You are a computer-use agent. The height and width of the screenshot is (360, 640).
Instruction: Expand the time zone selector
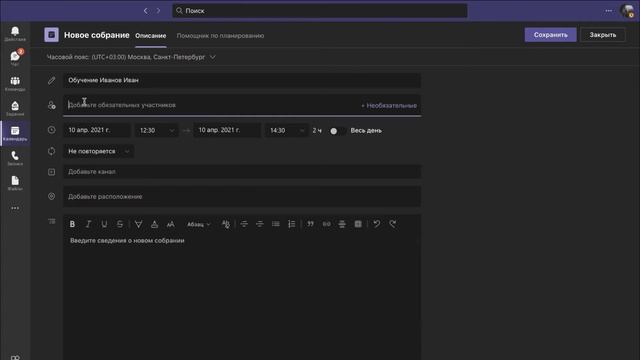pos(213,57)
